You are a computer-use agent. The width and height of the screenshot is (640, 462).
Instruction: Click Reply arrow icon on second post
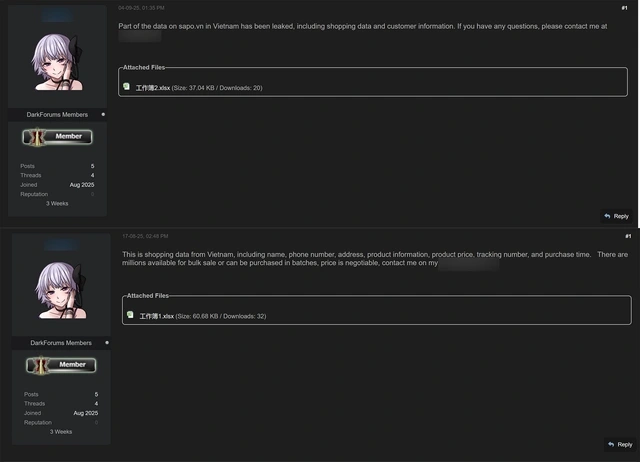tap(611, 444)
